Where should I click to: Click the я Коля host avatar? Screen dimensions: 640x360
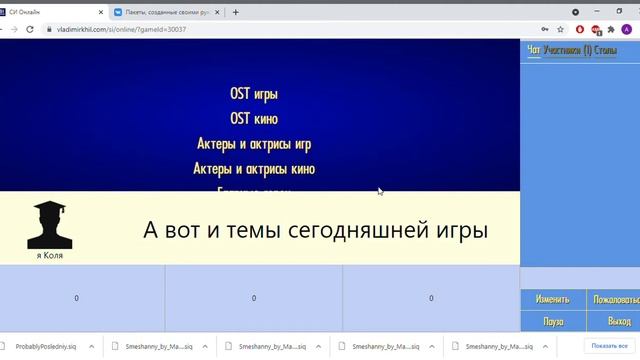pos(50,225)
